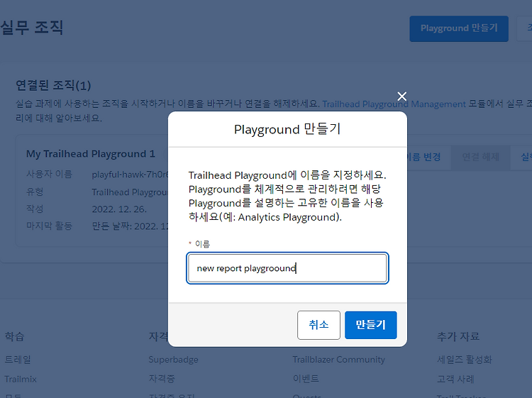Image resolution: width=532 pixels, height=398 pixels.
Task: Open Trailblazer Community footer link
Action: coord(338,360)
